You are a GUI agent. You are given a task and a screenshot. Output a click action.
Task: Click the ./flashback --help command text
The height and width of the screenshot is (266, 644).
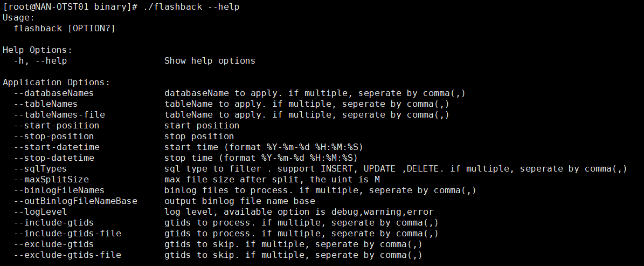(192, 8)
